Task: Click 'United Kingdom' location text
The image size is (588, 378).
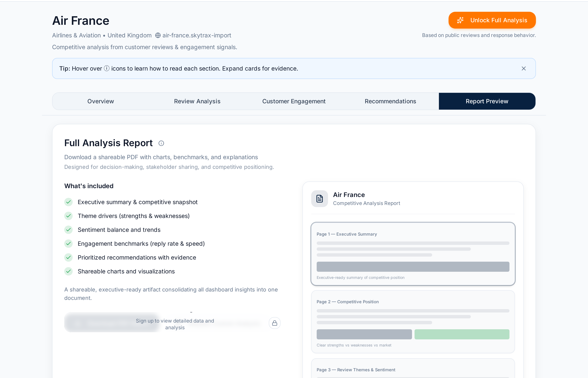Action: tap(130, 35)
